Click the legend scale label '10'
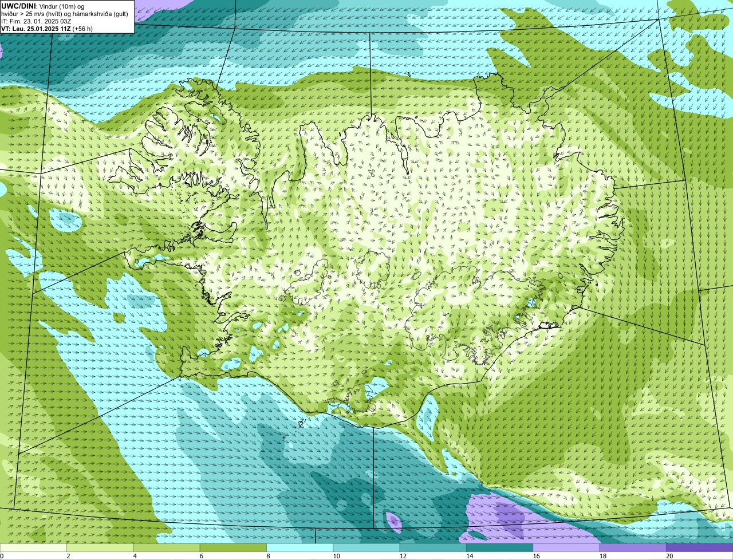The height and width of the screenshot is (560, 733). (336, 556)
